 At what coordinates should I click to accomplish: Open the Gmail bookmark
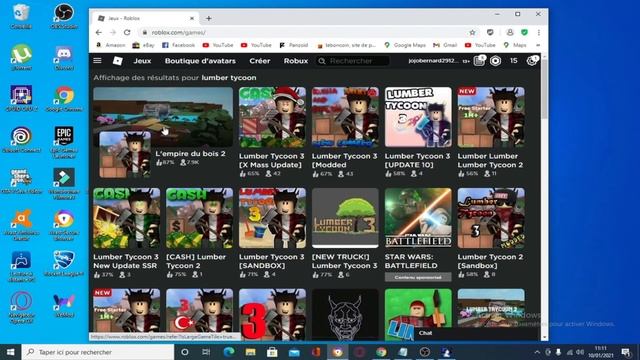(445, 45)
